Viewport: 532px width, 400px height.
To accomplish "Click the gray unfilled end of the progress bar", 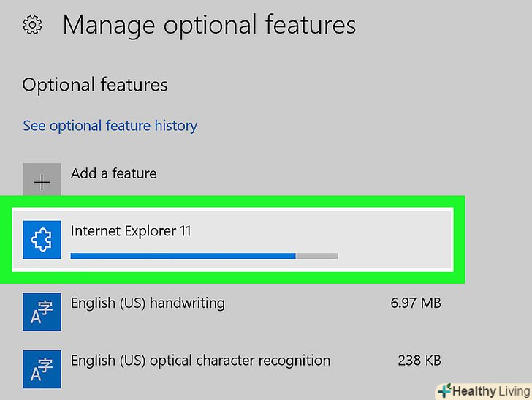I will coord(317,256).
